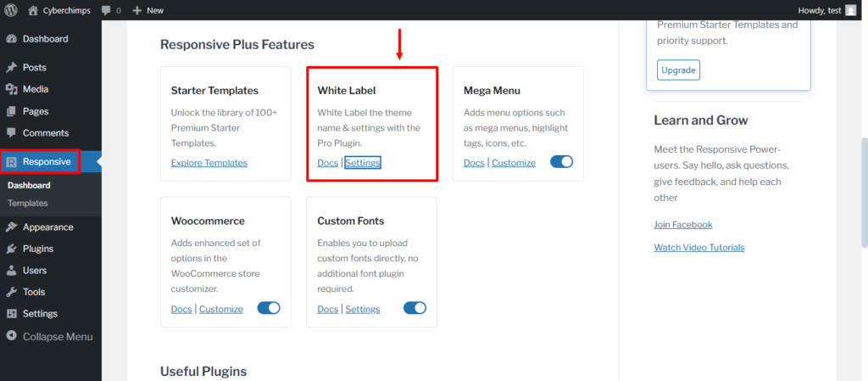
Task: Open the New content menu in admin bar
Action: 148,10
